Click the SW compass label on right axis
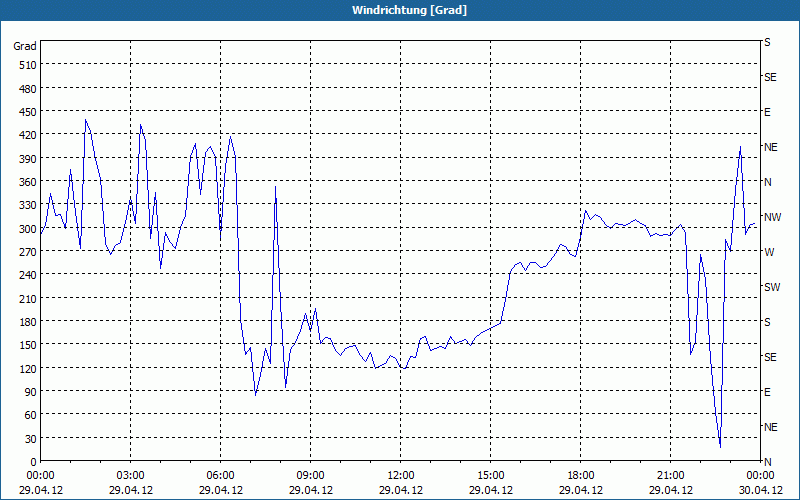The width and height of the screenshot is (800, 500). [x=772, y=287]
